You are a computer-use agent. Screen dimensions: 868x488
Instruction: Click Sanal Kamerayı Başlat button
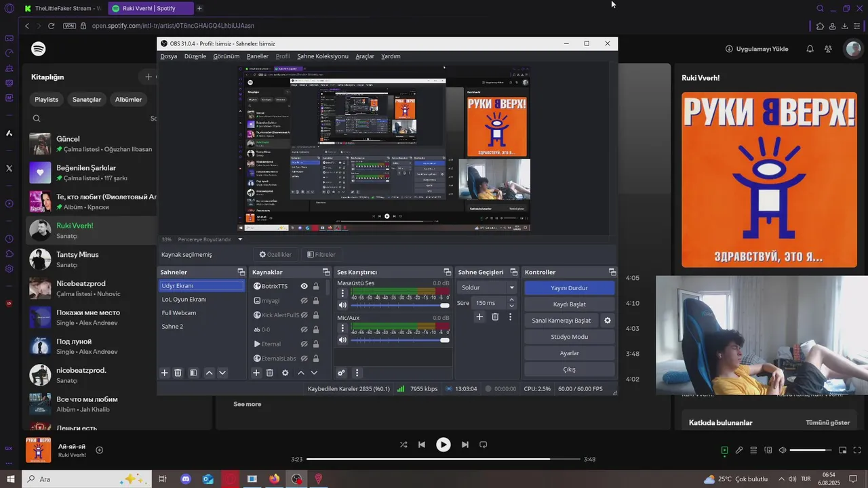tap(561, 321)
